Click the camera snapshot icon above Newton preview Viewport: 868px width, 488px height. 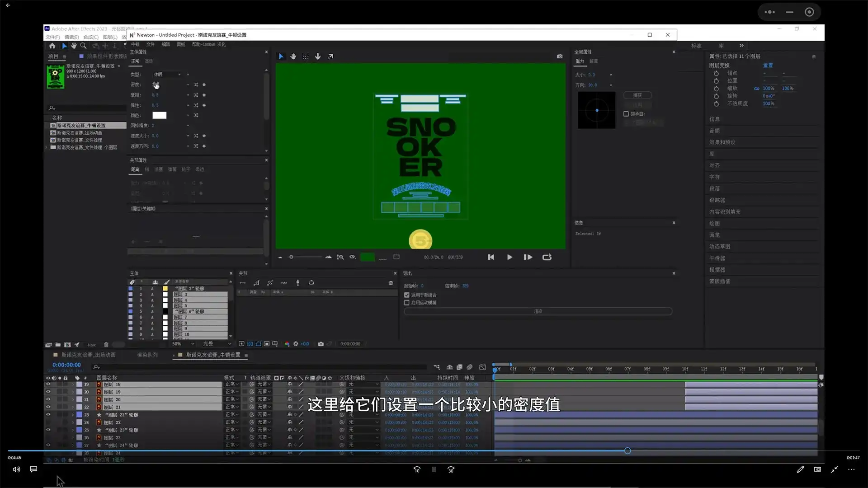[x=560, y=56]
